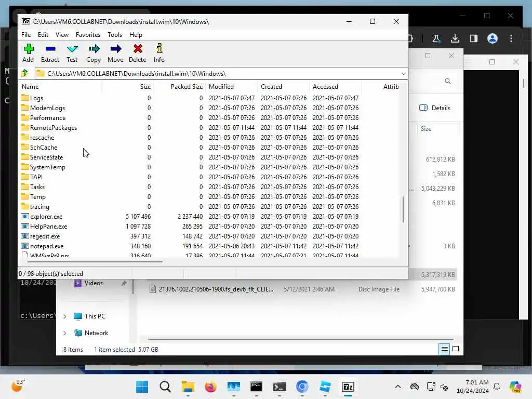Open the Favorites menu

88,35
